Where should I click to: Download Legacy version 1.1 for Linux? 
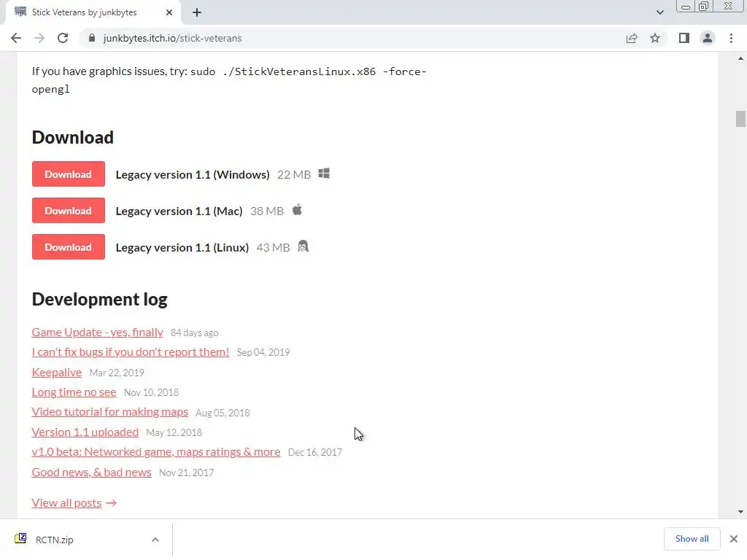68,247
